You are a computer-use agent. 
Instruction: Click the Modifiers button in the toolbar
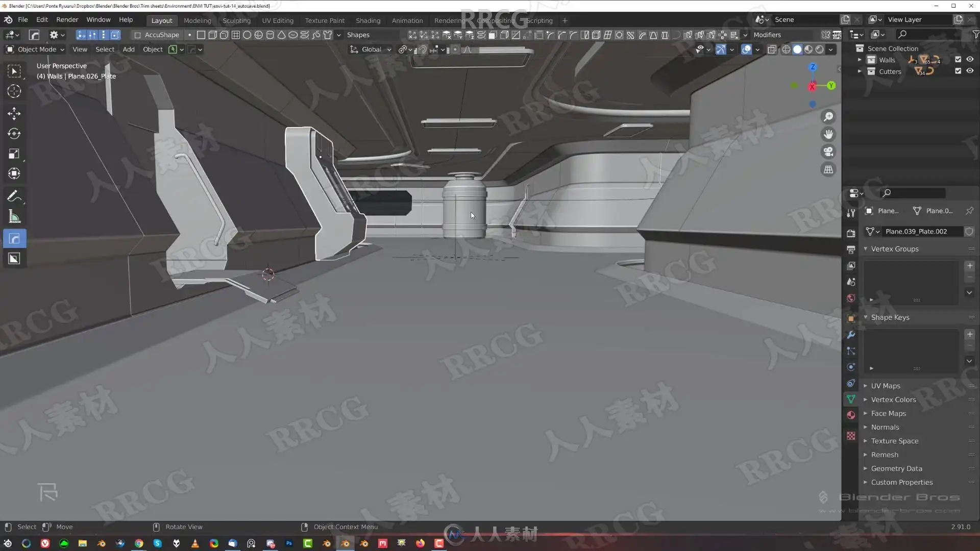point(767,35)
